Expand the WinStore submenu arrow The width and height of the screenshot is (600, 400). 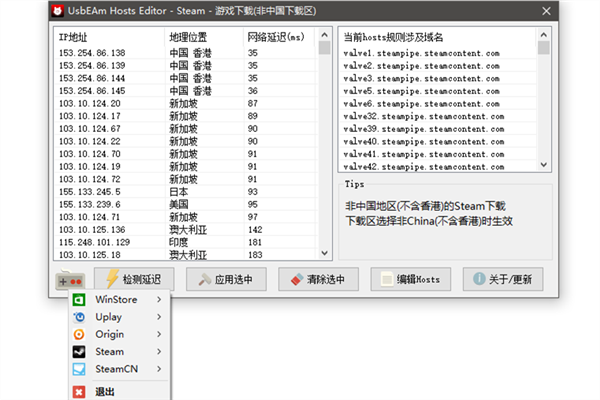tap(159, 299)
